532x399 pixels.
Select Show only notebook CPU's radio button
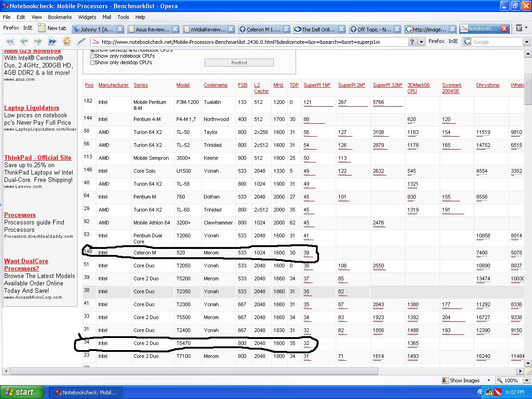pos(92,56)
